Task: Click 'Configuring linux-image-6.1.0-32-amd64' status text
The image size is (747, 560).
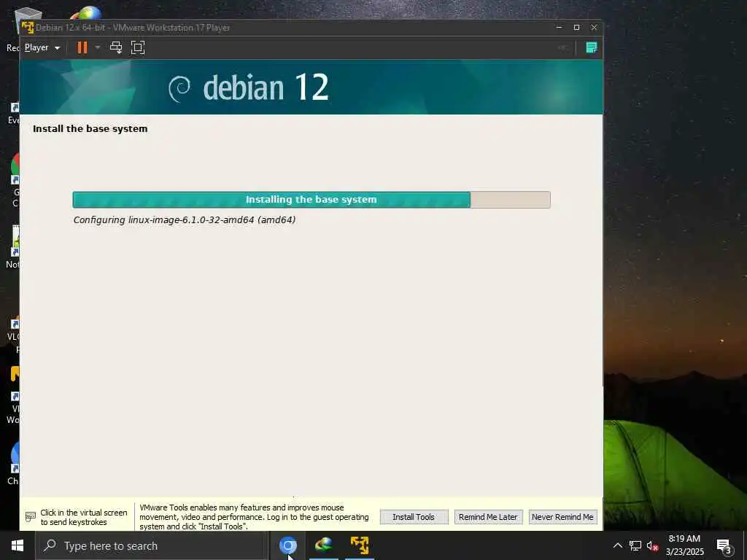Action: (x=185, y=220)
